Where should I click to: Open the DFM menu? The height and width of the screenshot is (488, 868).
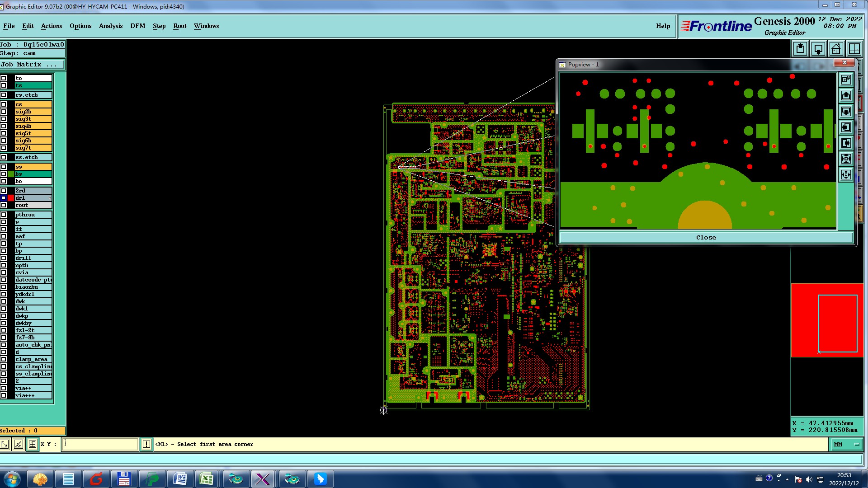pyautogui.click(x=137, y=26)
